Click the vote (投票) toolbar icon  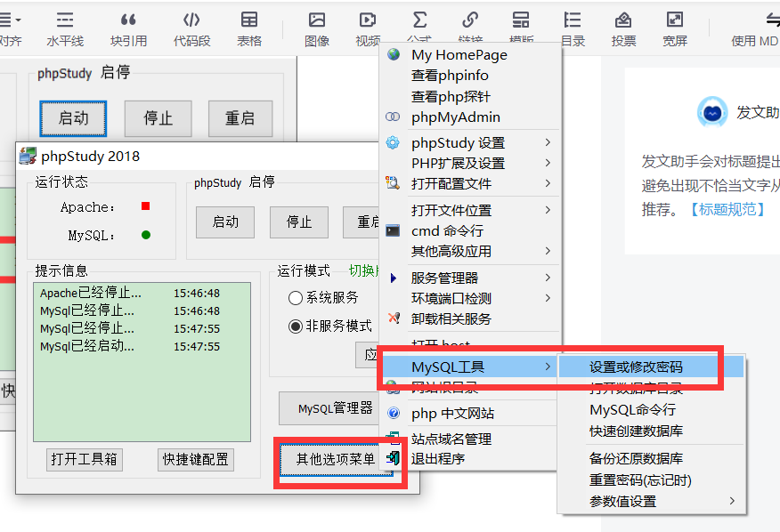tap(623, 20)
